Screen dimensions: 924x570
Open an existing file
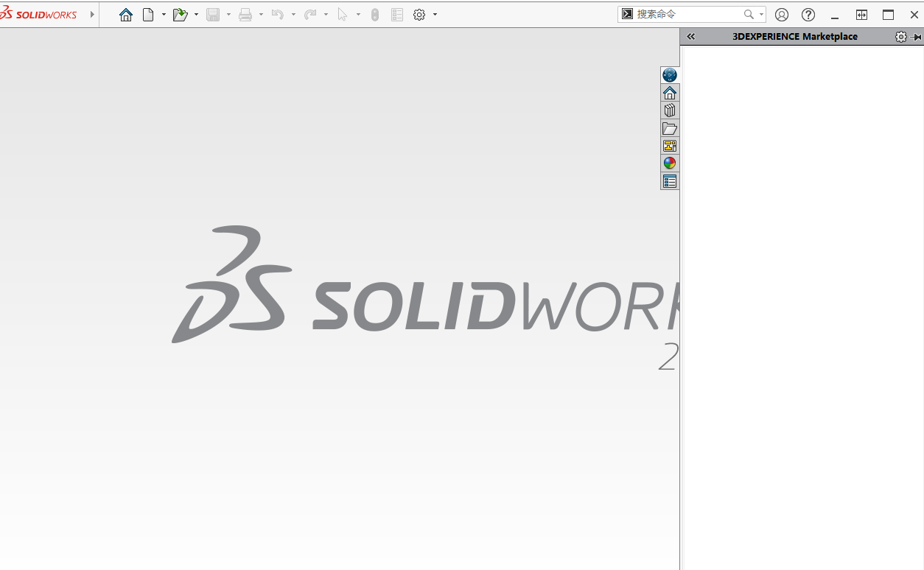[180, 15]
